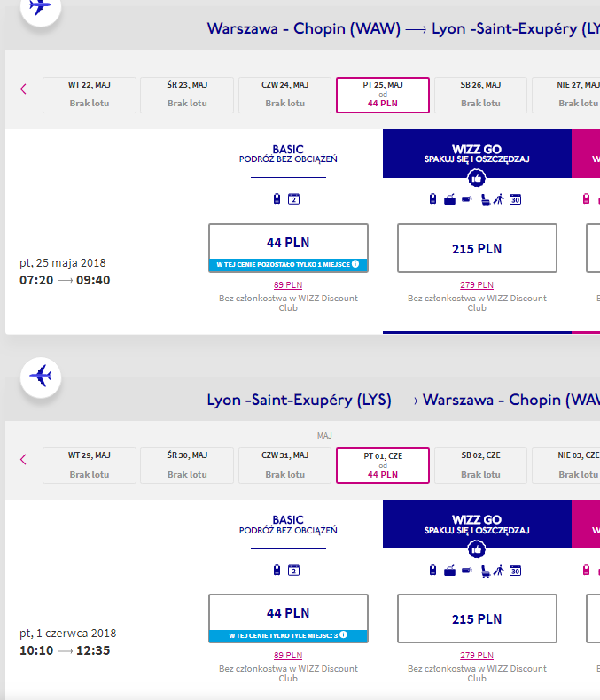Choose outbound WIZZ GO fare 215 PLN
Image resolution: width=600 pixels, height=700 pixels.
477,248
